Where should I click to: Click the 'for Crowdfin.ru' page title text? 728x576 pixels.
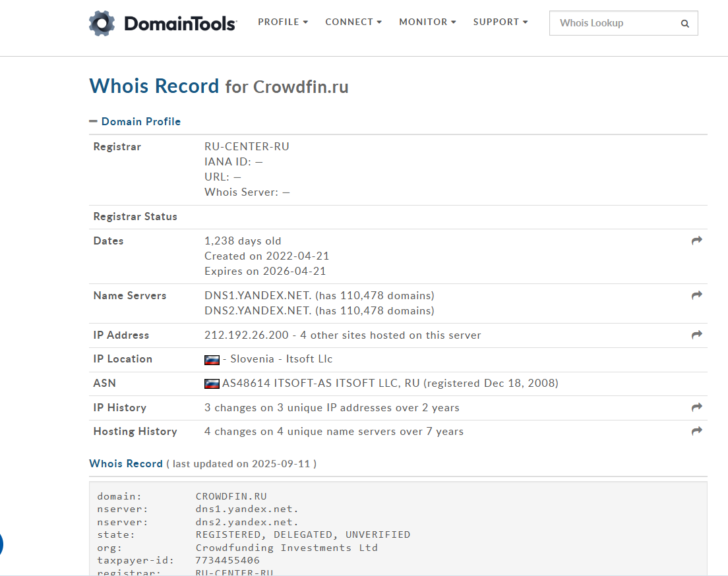click(x=287, y=87)
